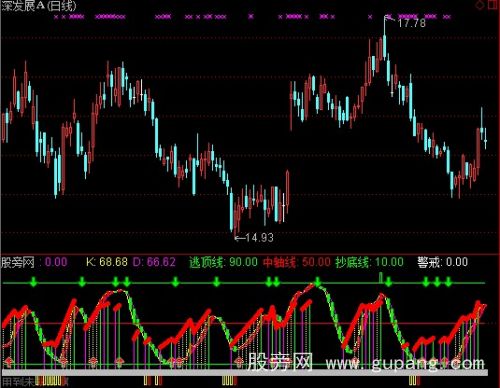Click the 股旁网 indicator name label
Screen dimensions: 500x388
click(x=18, y=262)
